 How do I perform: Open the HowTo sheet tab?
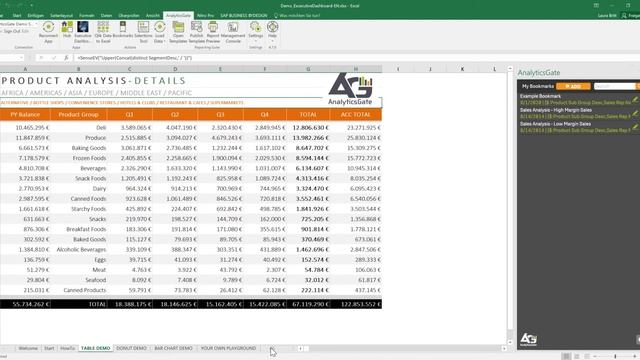(x=67, y=348)
